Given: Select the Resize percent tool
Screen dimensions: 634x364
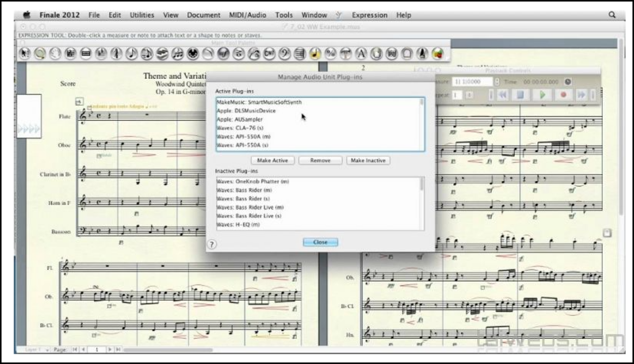Looking at the screenshot, I should (x=330, y=54).
